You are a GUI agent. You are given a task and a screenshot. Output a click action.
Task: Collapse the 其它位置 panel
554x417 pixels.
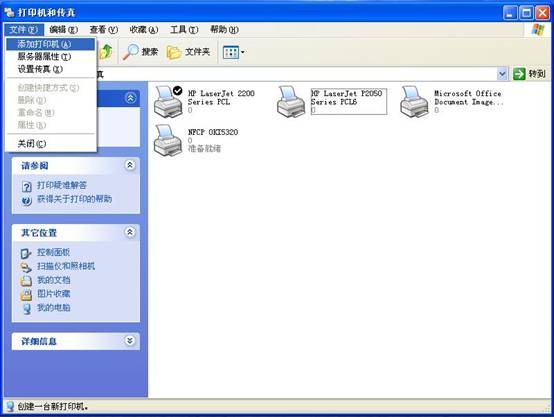(130, 232)
